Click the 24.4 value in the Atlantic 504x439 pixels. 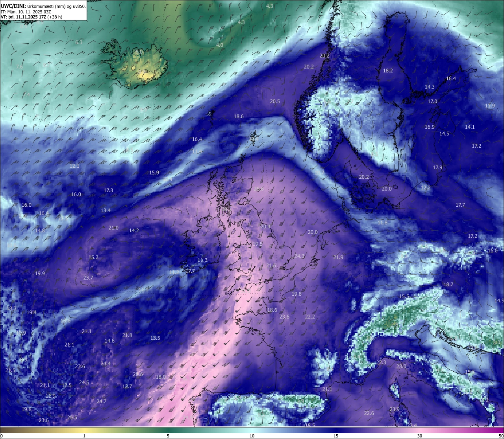point(106,364)
